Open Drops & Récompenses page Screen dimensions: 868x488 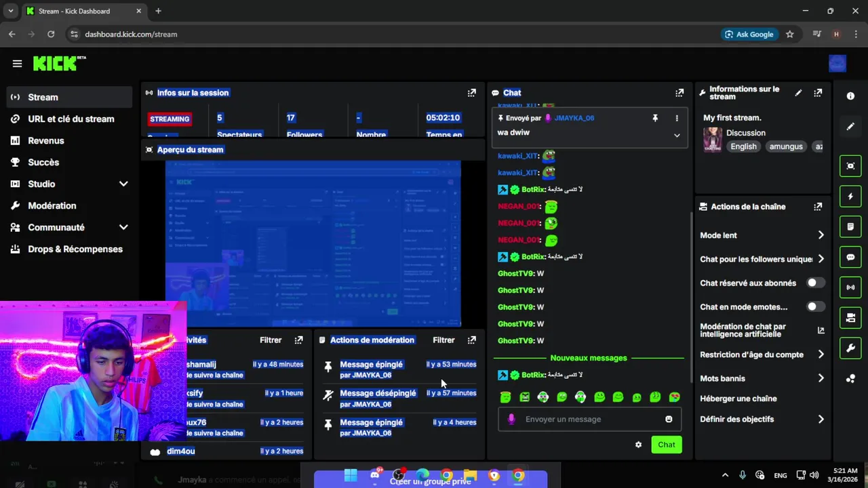point(69,249)
